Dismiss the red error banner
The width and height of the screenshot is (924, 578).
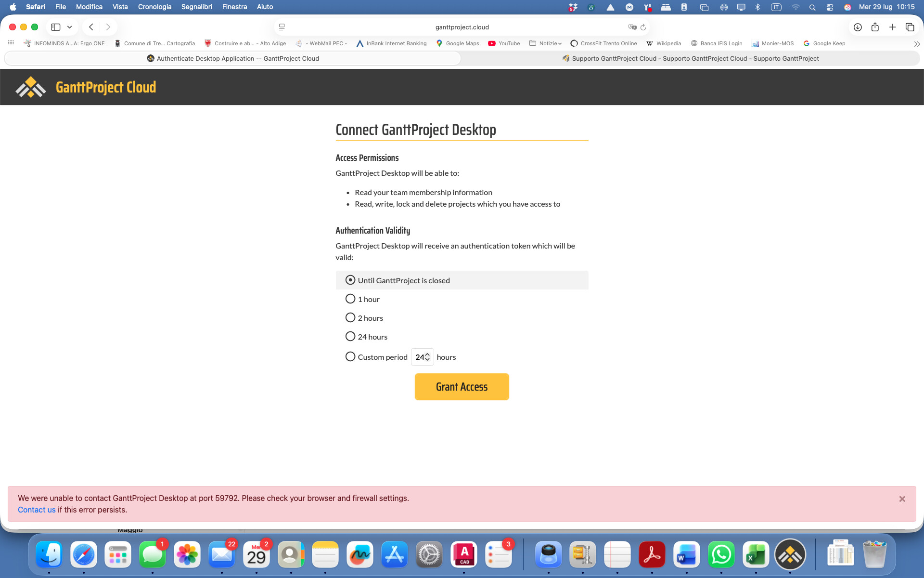[x=902, y=499]
